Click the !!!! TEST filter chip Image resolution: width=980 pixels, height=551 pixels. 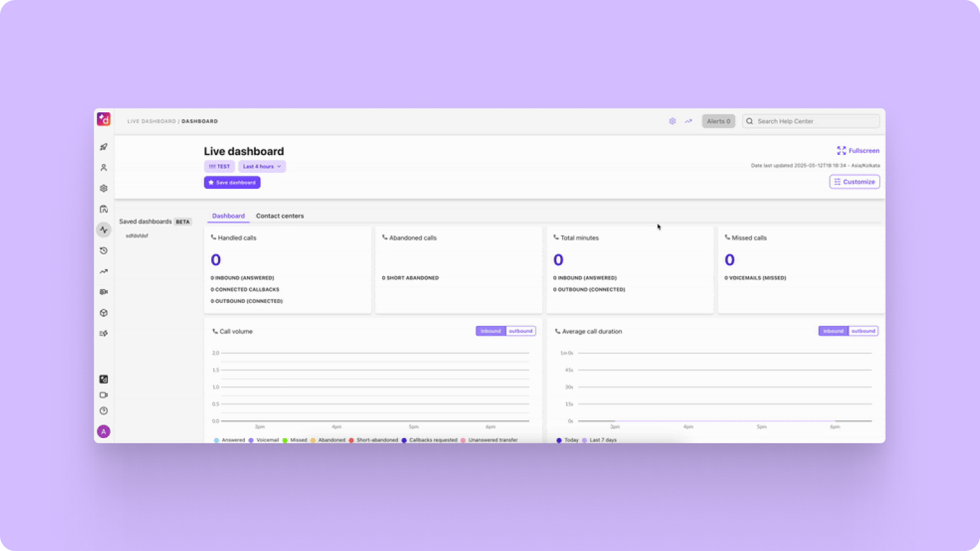pos(219,166)
